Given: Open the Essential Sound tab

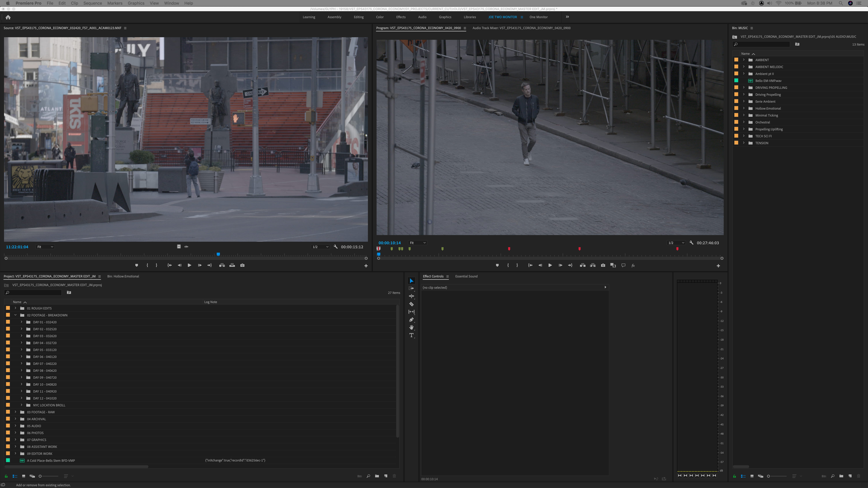Looking at the screenshot, I should 466,276.
